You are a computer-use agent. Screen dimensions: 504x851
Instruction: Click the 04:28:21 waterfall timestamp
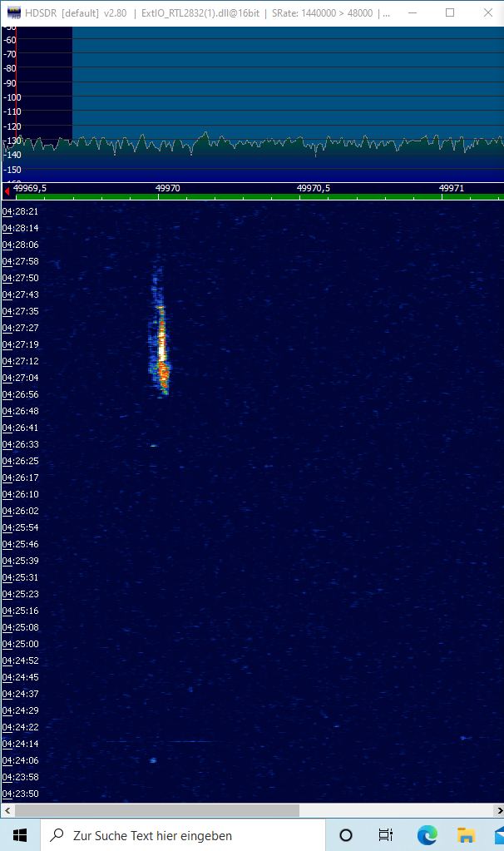[21, 211]
